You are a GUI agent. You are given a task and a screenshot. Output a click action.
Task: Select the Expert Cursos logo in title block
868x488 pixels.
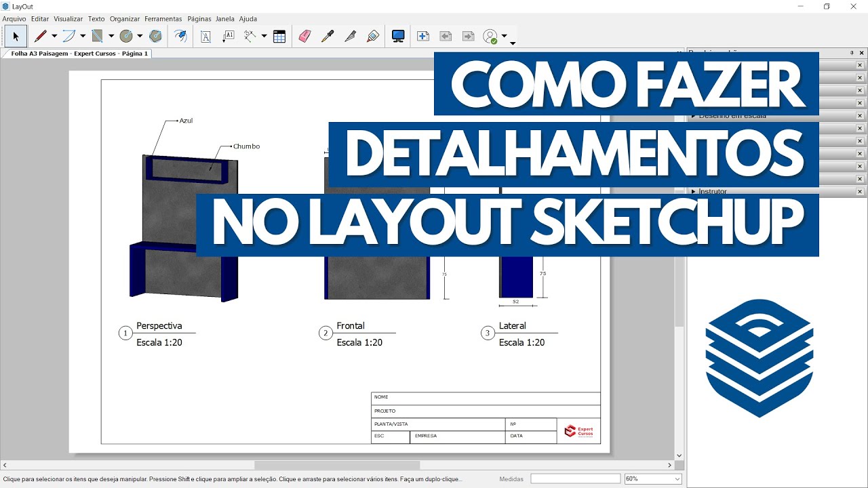click(578, 431)
